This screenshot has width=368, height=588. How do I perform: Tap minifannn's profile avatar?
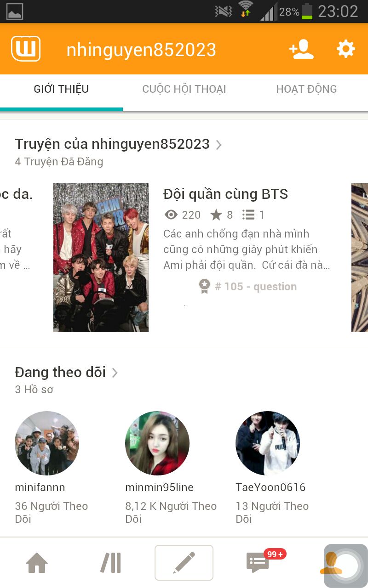(47, 443)
